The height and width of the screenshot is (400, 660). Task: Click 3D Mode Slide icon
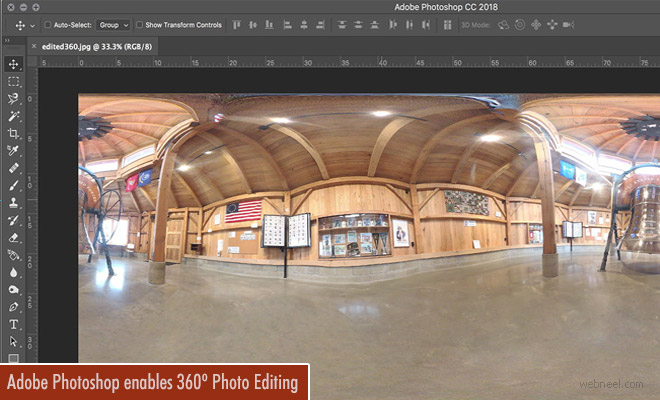click(x=552, y=25)
